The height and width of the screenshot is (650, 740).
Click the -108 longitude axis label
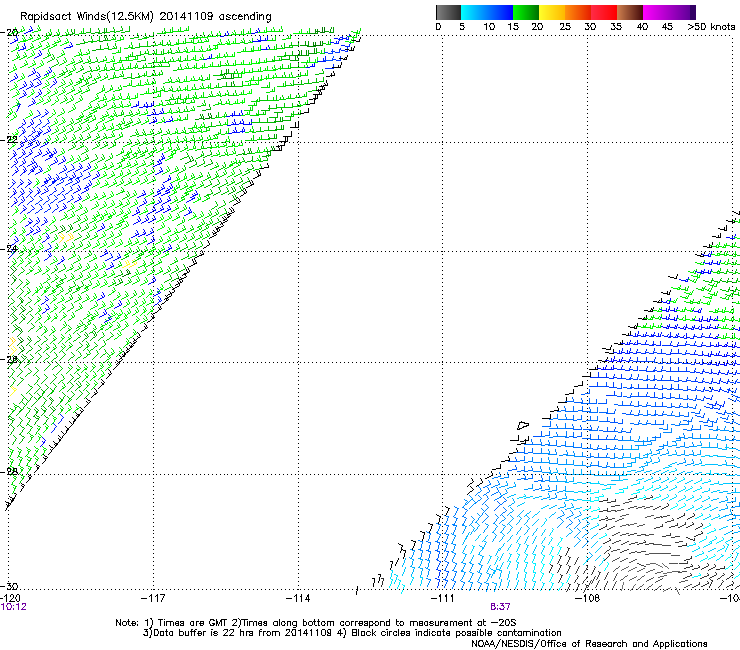[x=587, y=598]
